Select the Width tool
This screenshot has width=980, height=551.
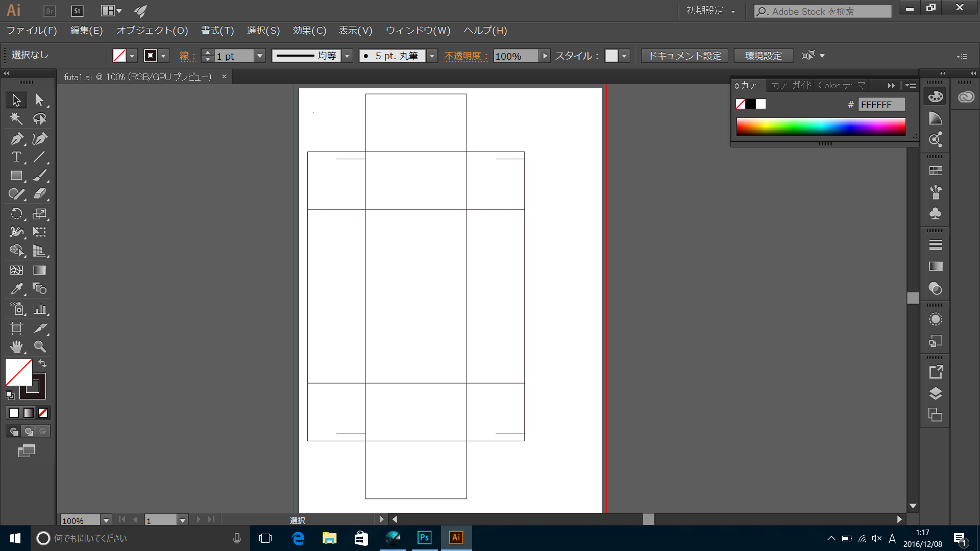tap(16, 232)
